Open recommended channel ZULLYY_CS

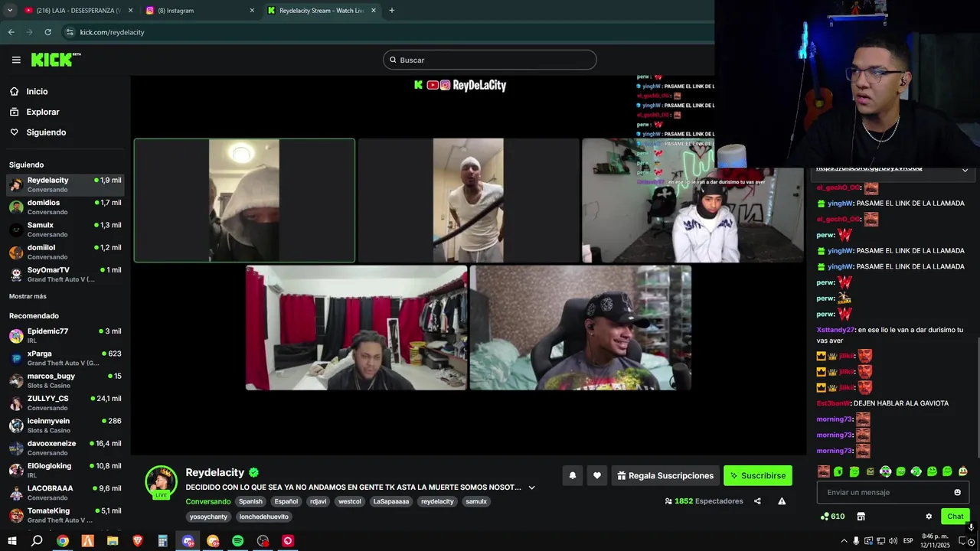65,403
